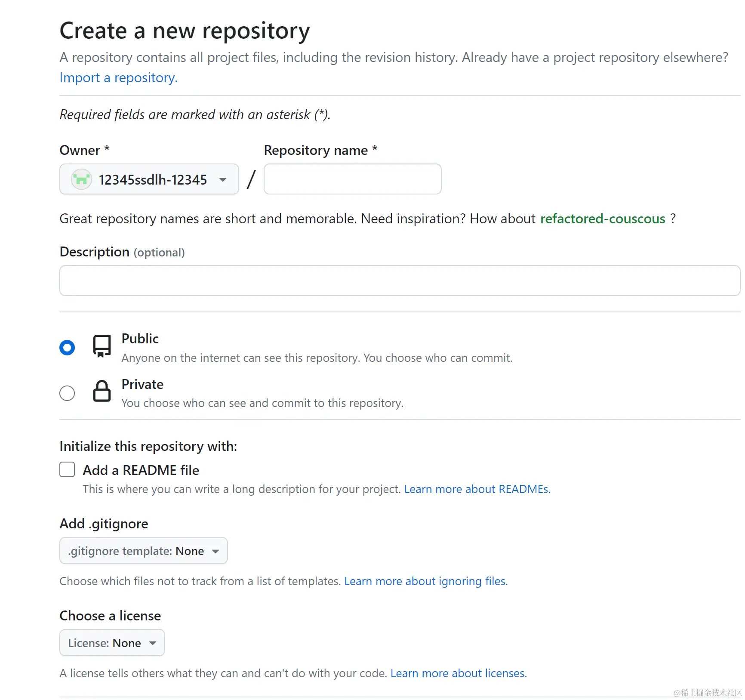Click the owner avatar icon
The image size is (745, 700).
point(81,179)
